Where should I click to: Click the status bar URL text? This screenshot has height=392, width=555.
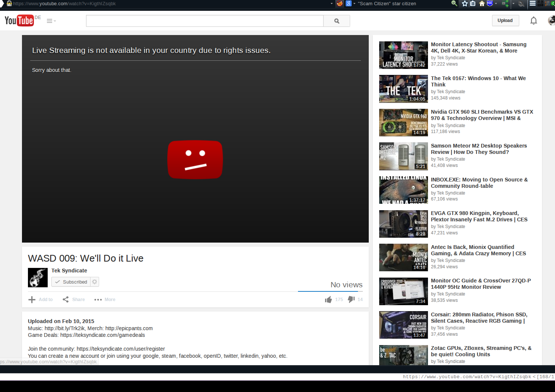pyautogui.click(x=467, y=377)
